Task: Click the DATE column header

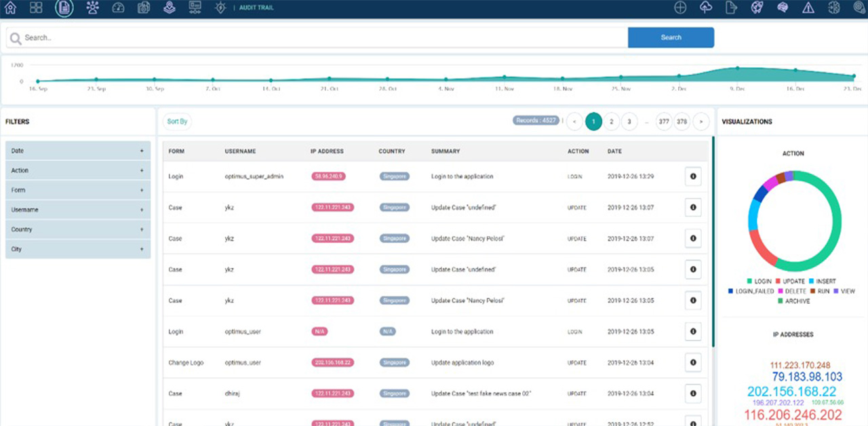Action: click(614, 151)
